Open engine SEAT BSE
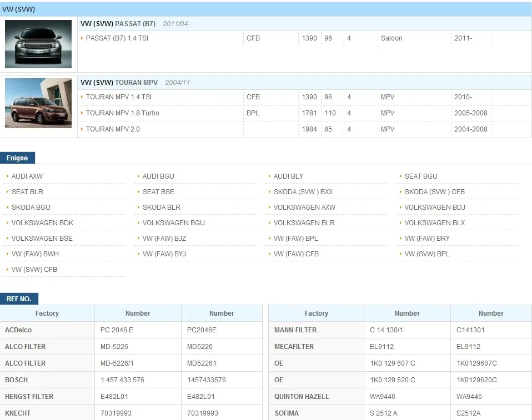 click(x=158, y=192)
